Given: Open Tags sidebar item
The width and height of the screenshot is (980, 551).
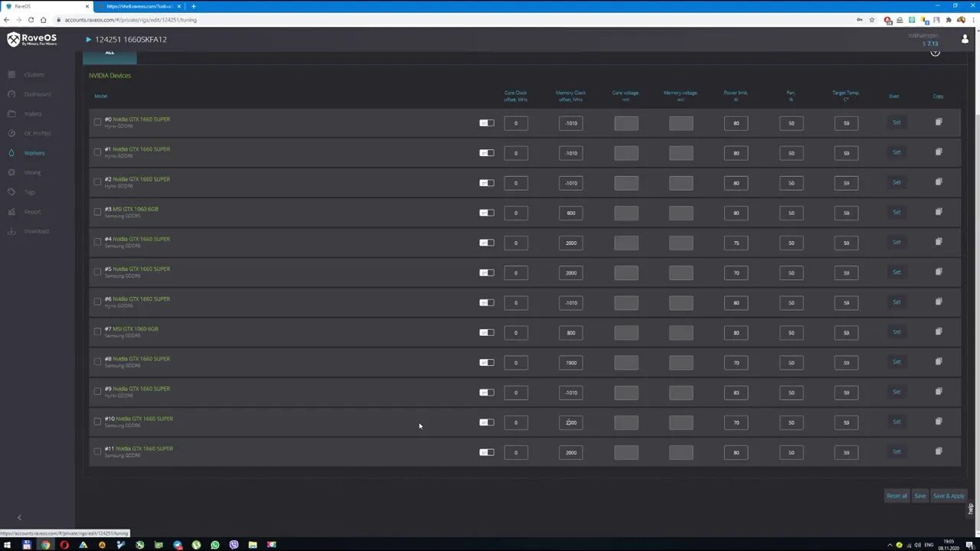Looking at the screenshot, I should pos(30,192).
